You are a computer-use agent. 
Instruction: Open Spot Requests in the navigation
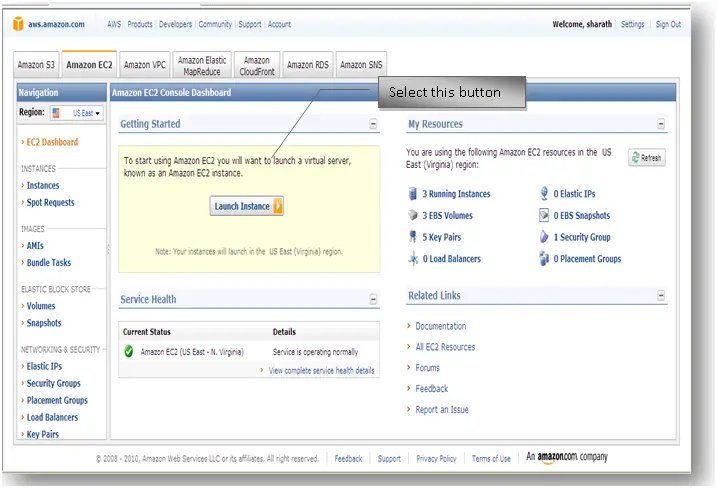[x=50, y=203]
